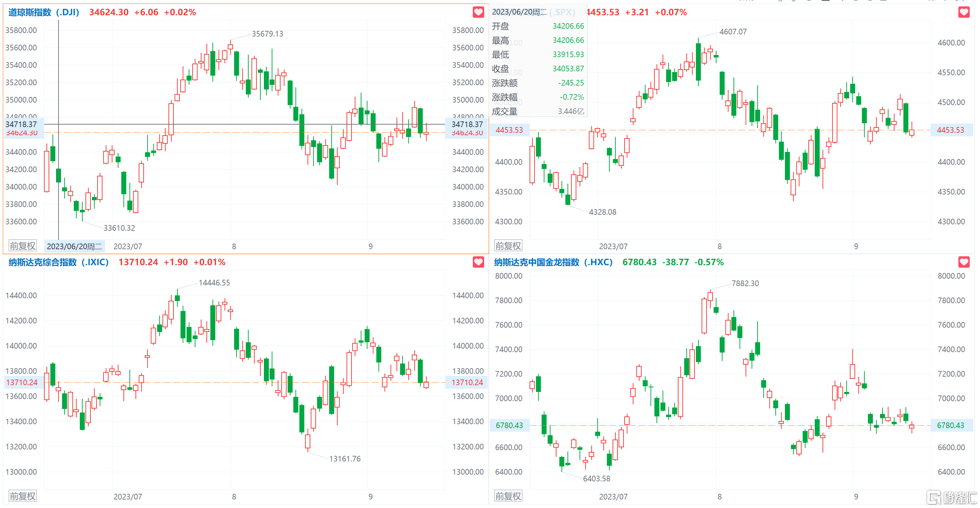Open the 纳斯达克综合指数 (.IXIC) title link
The height and width of the screenshot is (508, 980).
[59, 262]
